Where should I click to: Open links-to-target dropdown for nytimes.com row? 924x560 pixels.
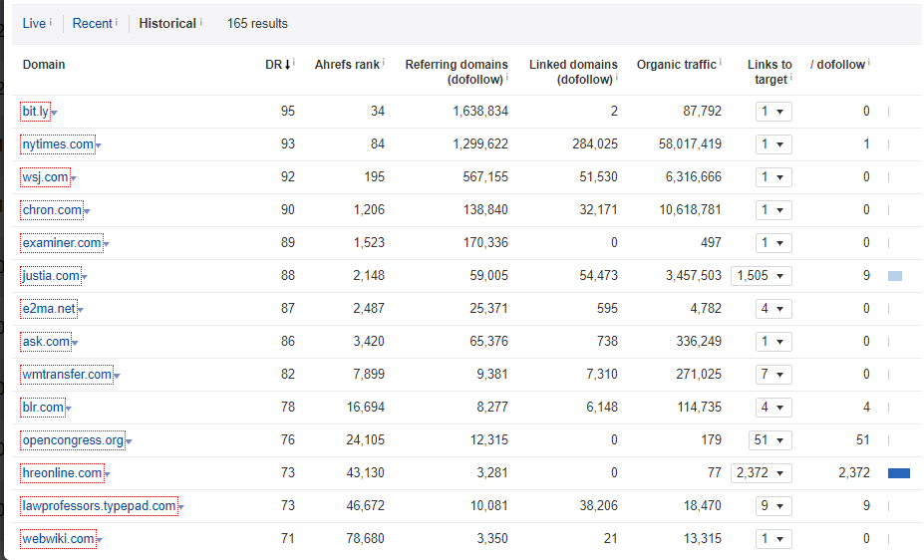pos(773,144)
